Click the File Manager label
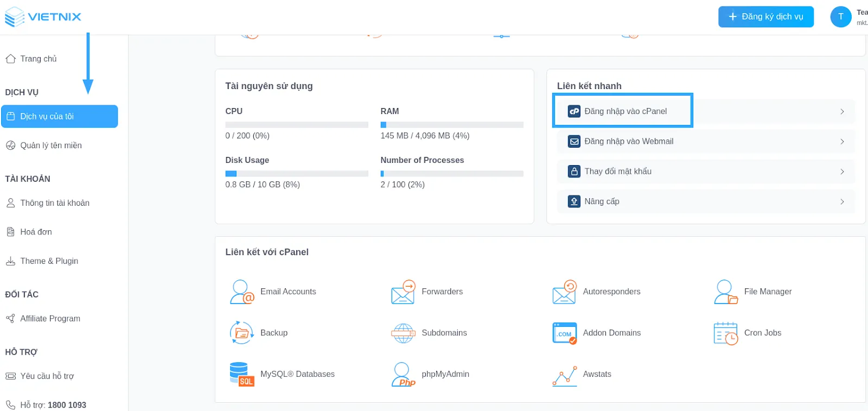This screenshot has width=868, height=411. pos(768,292)
